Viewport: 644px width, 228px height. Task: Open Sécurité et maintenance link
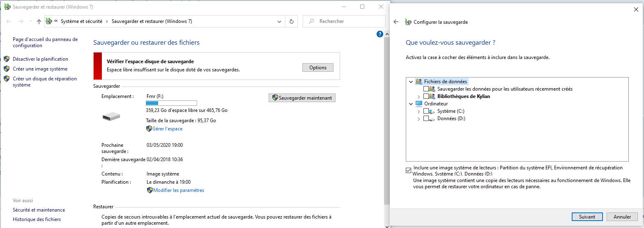click(39, 210)
